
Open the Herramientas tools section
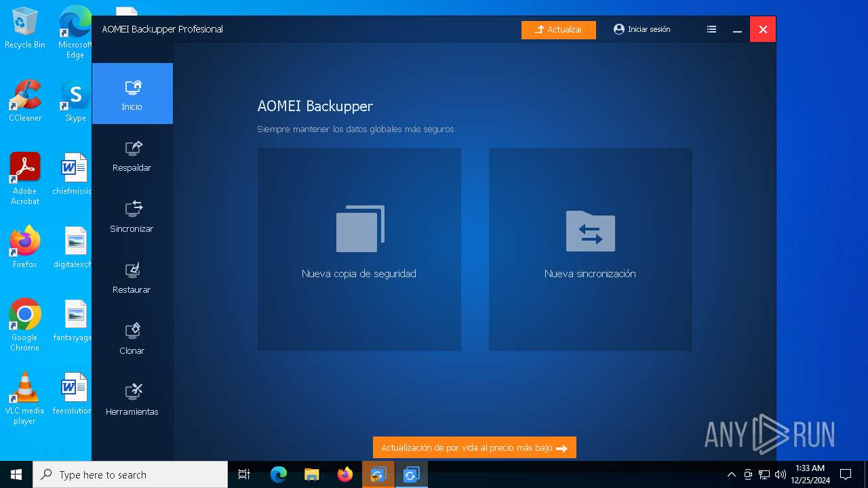pyautogui.click(x=132, y=399)
